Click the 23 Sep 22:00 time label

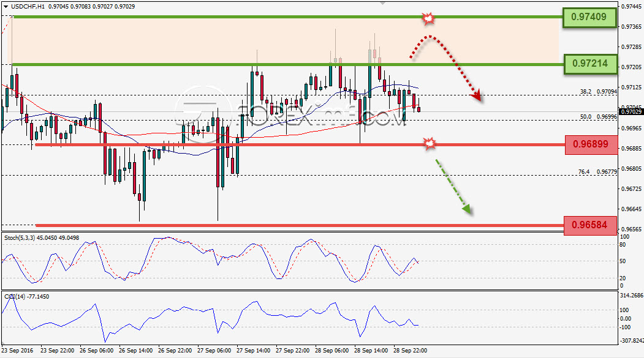coord(57,351)
